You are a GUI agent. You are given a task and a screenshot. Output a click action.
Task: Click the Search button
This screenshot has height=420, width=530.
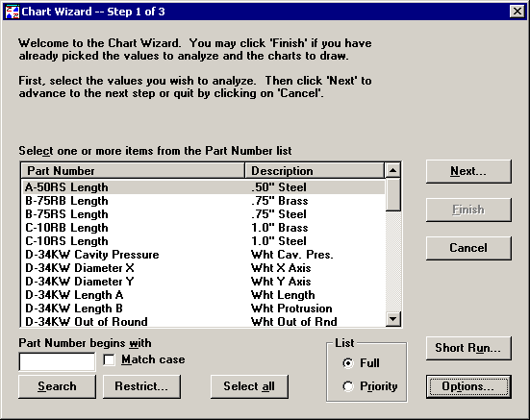(x=57, y=386)
